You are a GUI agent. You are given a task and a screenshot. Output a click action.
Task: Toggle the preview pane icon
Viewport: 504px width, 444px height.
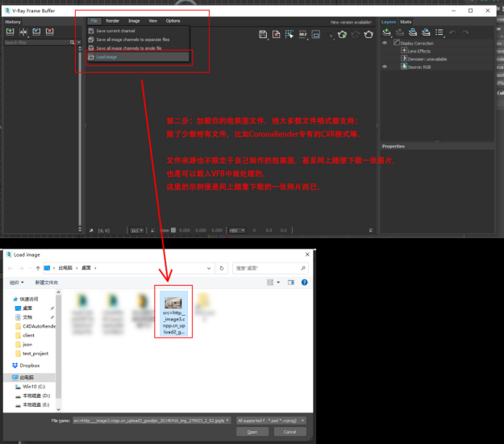click(x=291, y=283)
